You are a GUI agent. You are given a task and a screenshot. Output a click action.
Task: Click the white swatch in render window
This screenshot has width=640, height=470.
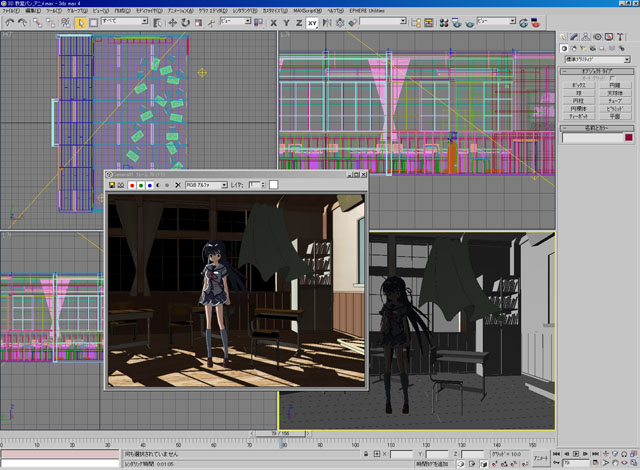[273, 185]
